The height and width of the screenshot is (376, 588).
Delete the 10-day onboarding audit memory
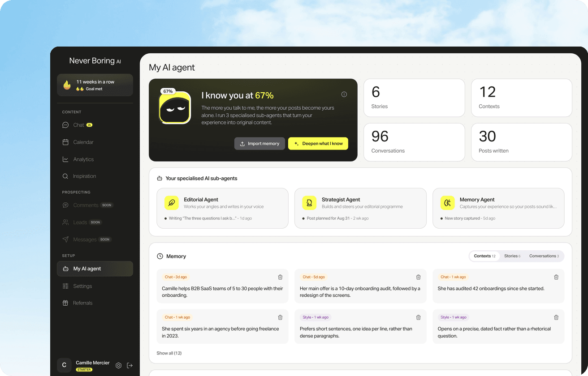pyautogui.click(x=418, y=277)
